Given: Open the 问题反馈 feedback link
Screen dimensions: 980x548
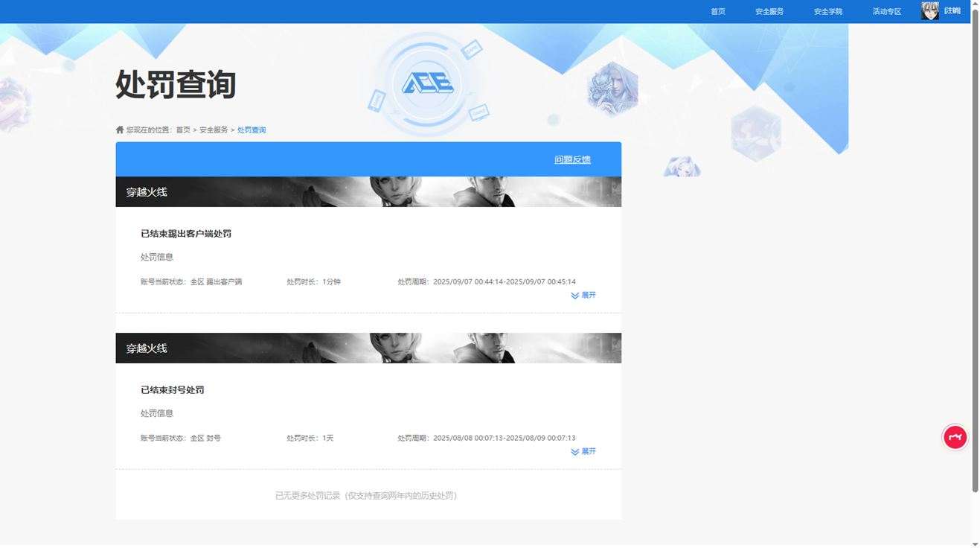Looking at the screenshot, I should (x=572, y=159).
